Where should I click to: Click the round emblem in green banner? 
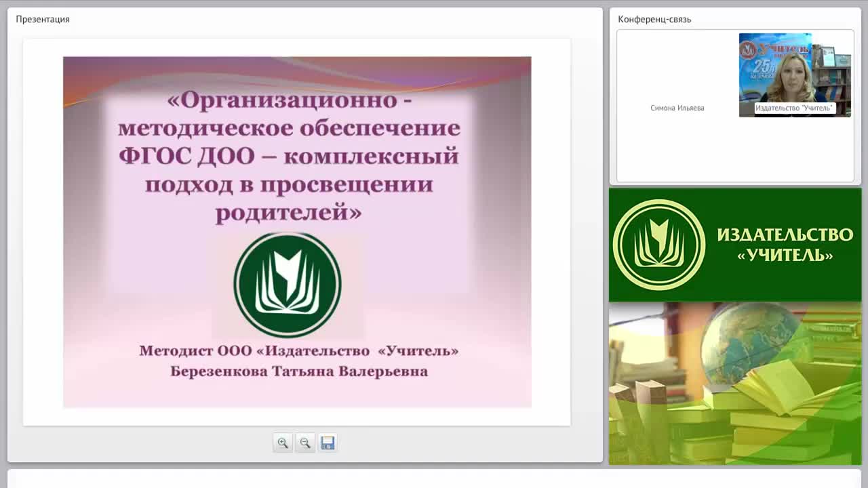(x=659, y=245)
